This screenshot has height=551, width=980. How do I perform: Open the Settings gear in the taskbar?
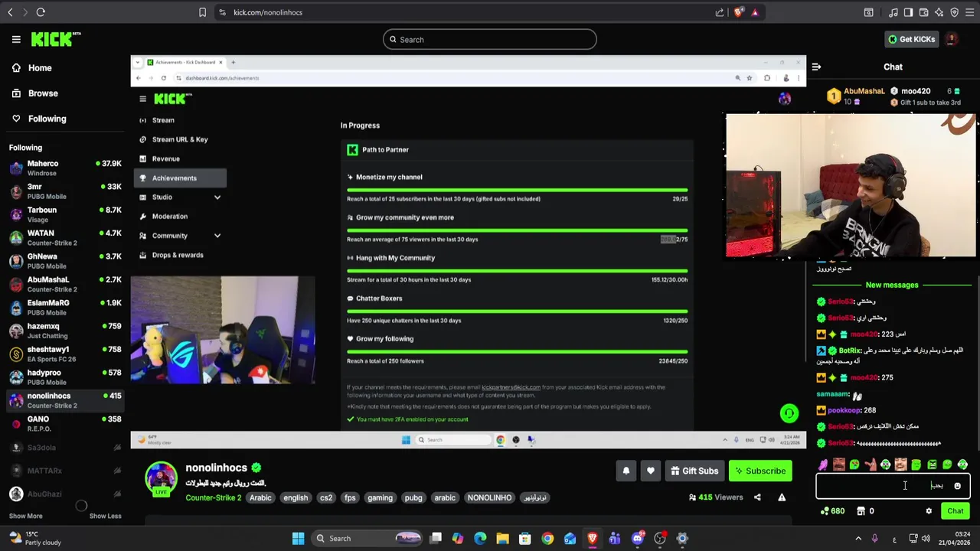pos(682,538)
